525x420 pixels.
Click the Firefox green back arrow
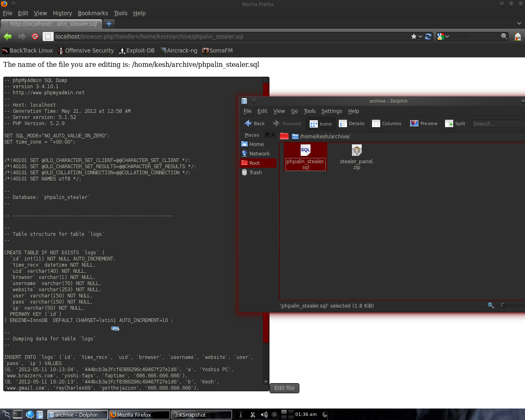pyautogui.click(x=7, y=37)
